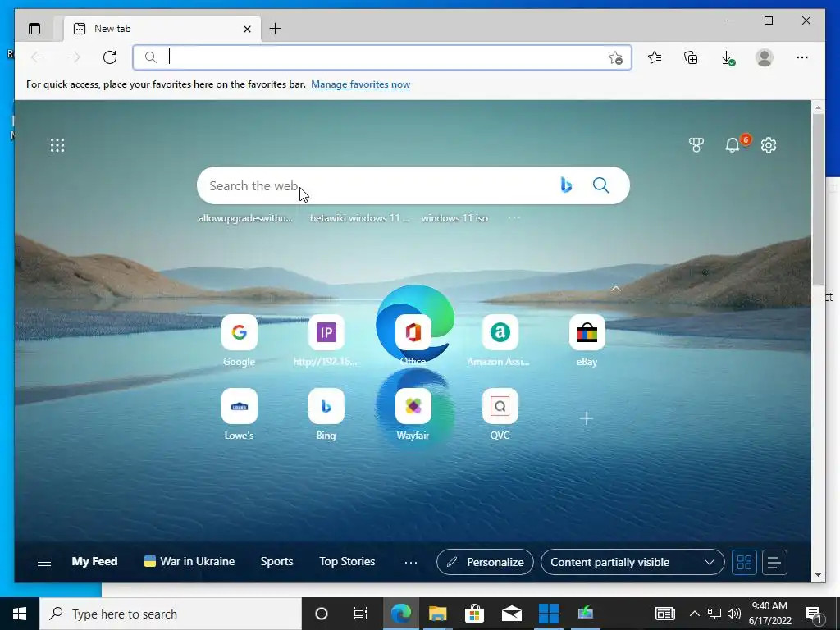Go back to previous page

coord(38,57)
